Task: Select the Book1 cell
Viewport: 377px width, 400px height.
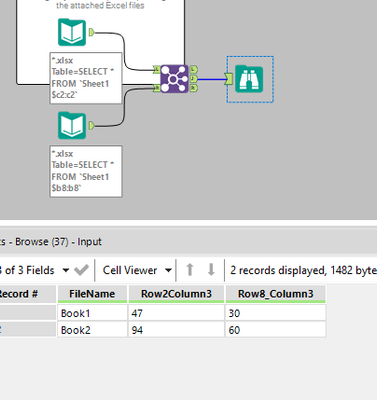Action: pyautogui.click(x=92, y=313)
